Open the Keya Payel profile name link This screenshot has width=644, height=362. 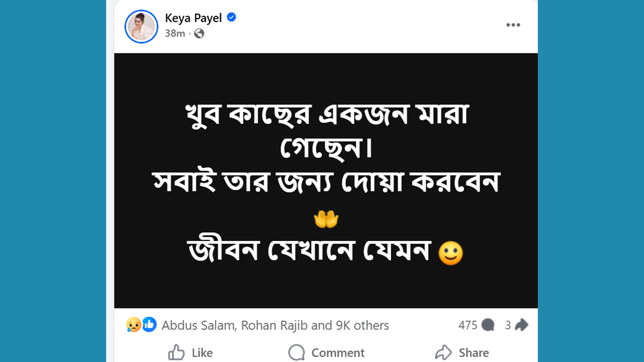[193, 18]
